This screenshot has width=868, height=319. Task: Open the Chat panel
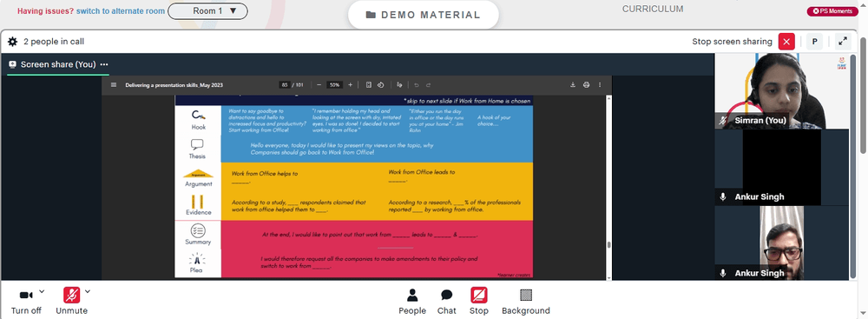447,302
